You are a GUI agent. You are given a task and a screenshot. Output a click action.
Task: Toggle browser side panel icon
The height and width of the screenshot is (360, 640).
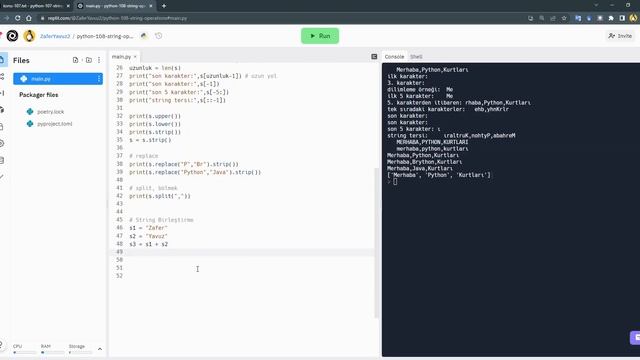tap(622, 18)
